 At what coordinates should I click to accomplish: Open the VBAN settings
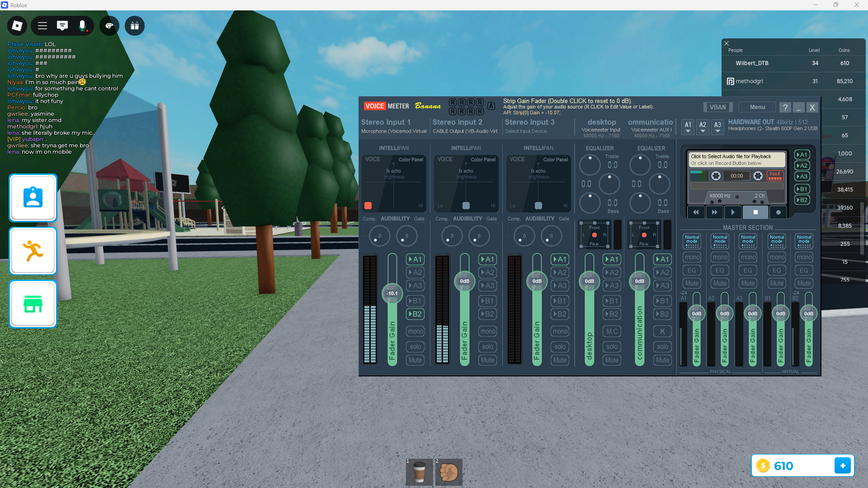point(717,107)
